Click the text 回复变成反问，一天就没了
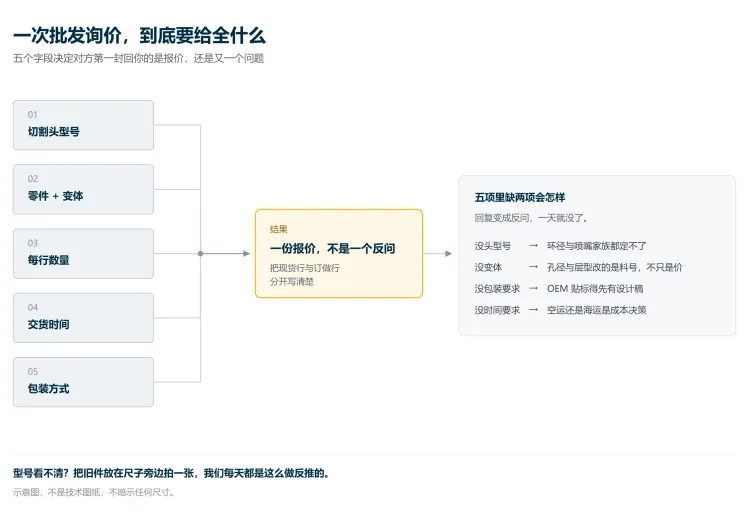 530,218
